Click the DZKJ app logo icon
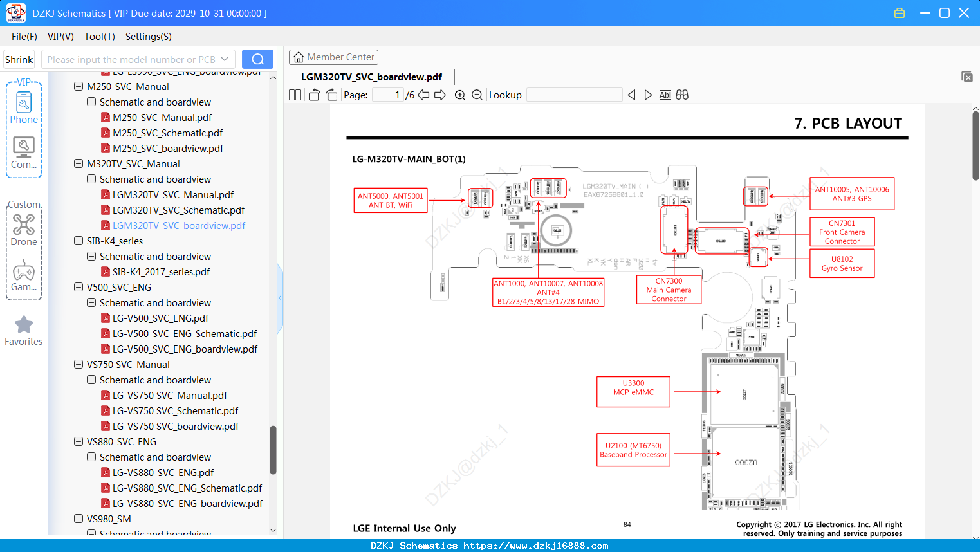This screenshot has width=980, height=552. click(x=15, y=13)
